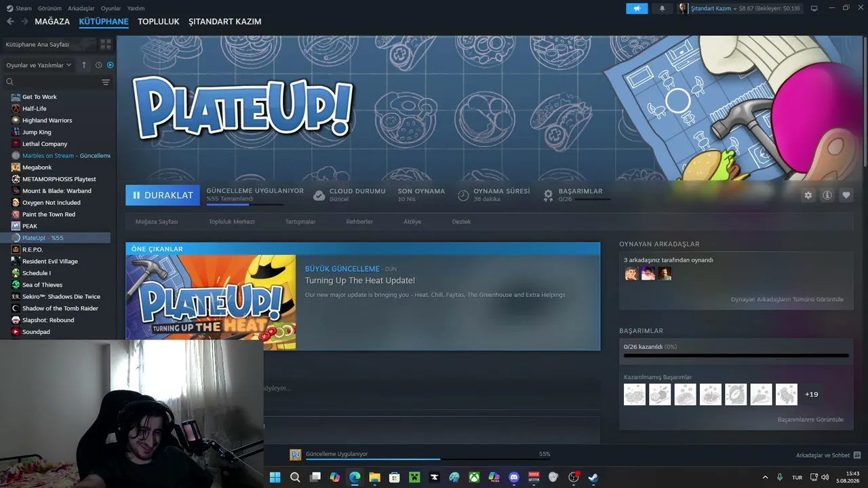Viewport: 868px width, 488px height.
Task: Open Destek link
Action: [x=461, y=222]
